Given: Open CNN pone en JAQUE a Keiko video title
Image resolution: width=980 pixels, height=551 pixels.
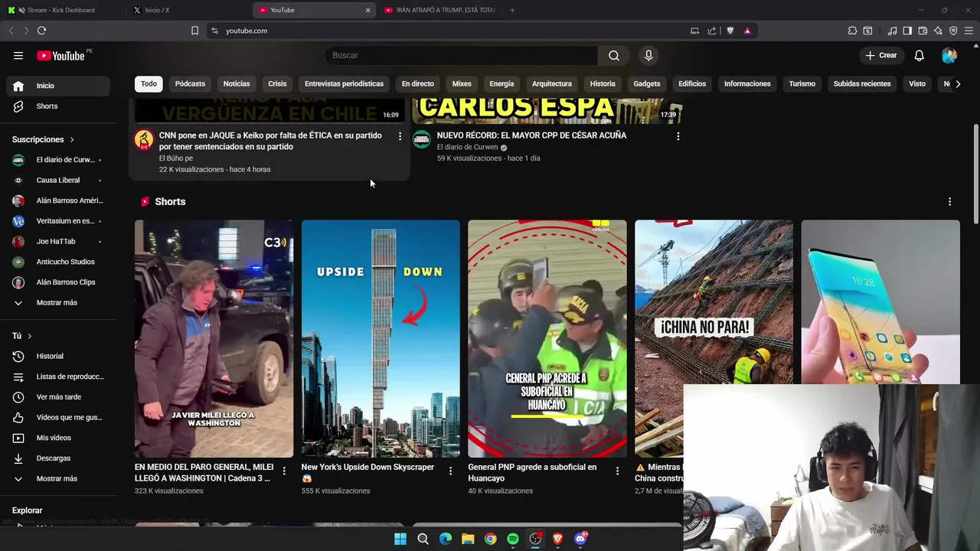Looking at the screenshot, I should [x=270, y=141].
